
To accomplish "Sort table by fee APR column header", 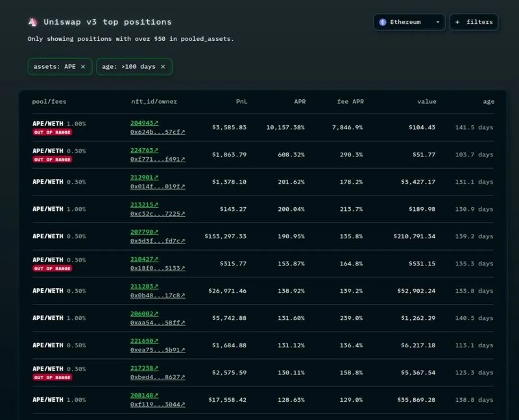I will [x=350, y=101].
